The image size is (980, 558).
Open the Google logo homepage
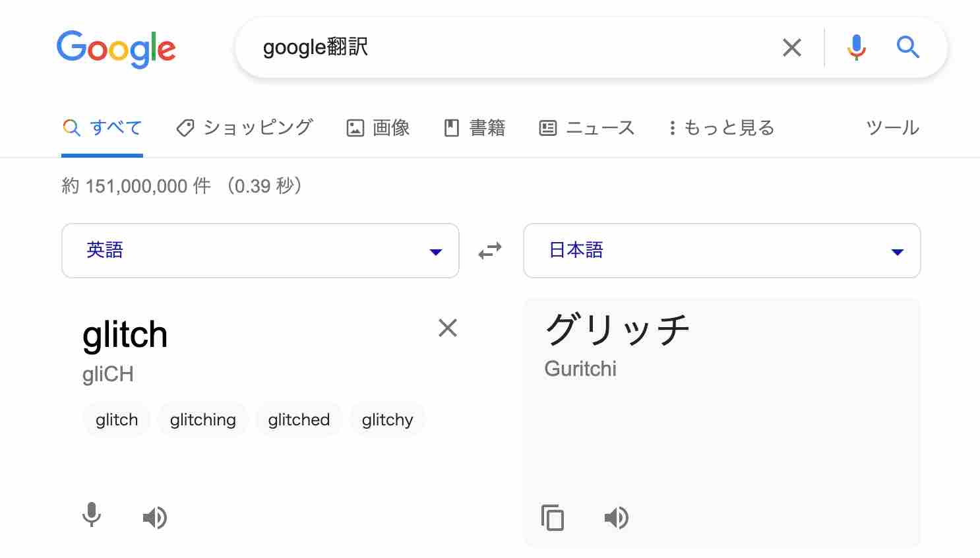pyautogui.click(x=116, y=48)
